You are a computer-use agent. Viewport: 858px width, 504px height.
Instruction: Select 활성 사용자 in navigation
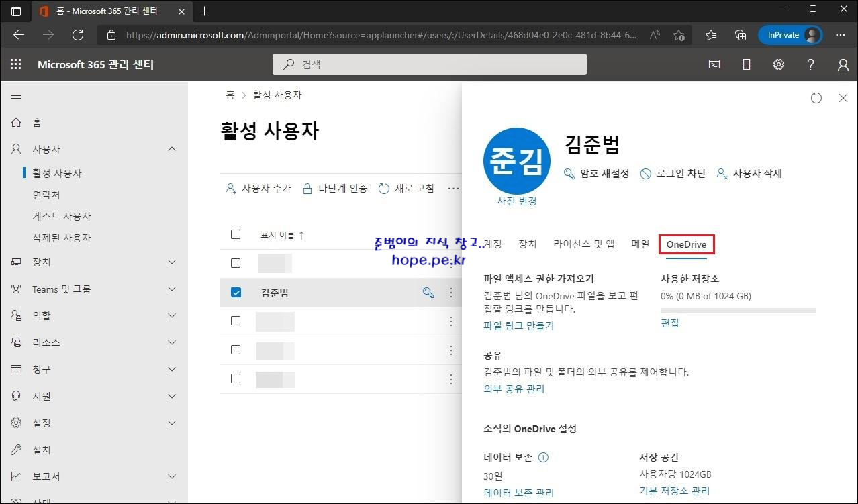(x=57, y=173)
